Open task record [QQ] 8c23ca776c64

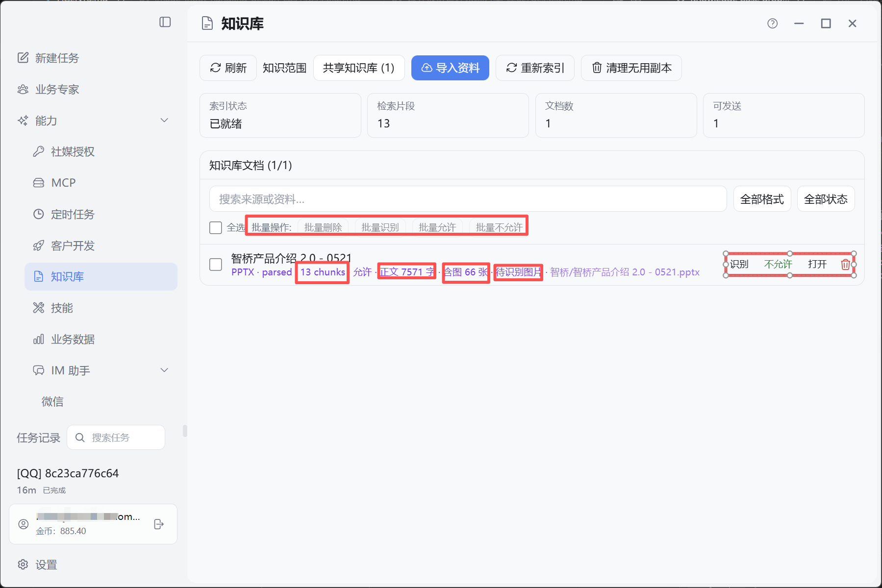(68, 473)
